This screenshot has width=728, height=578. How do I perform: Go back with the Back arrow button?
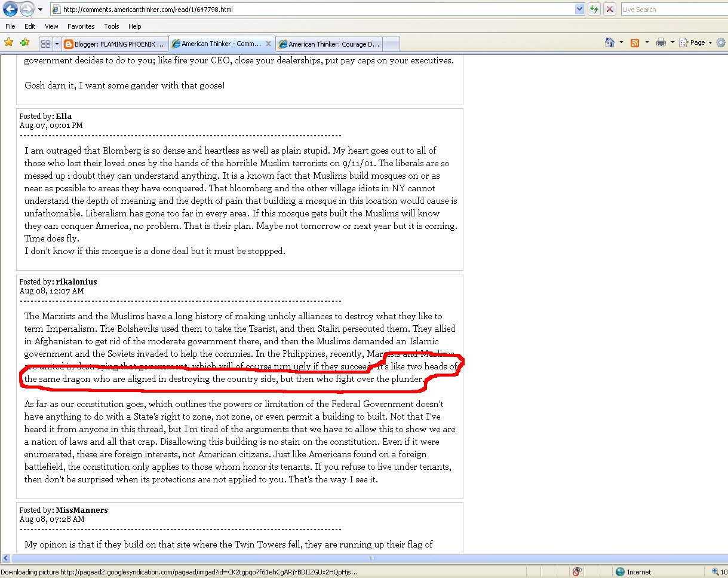[x=10, y=9]
